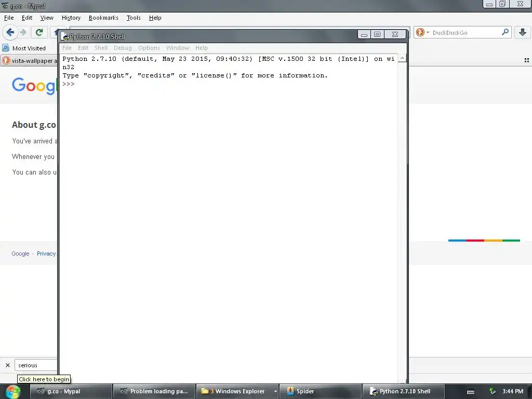Open the Privacy footer link
Viewport: 532px width, 399px height.
tap(46, 254)
